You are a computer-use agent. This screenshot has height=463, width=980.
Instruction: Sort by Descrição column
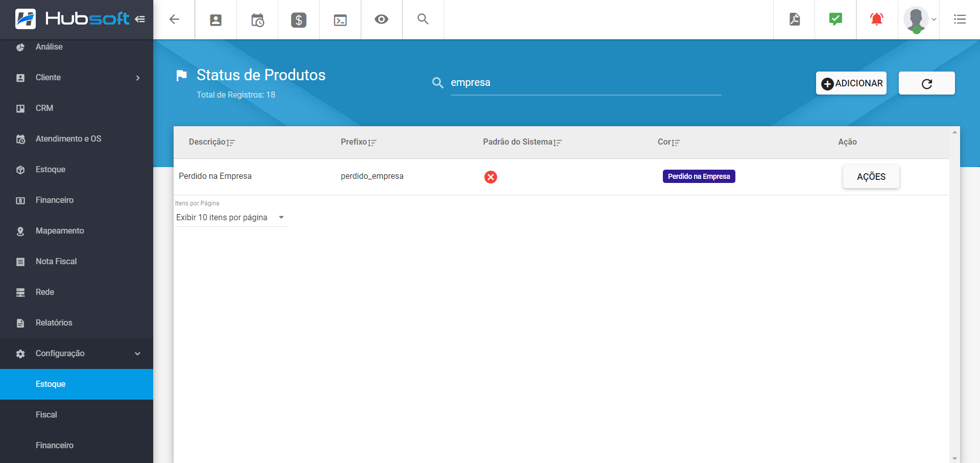(211, 142)
